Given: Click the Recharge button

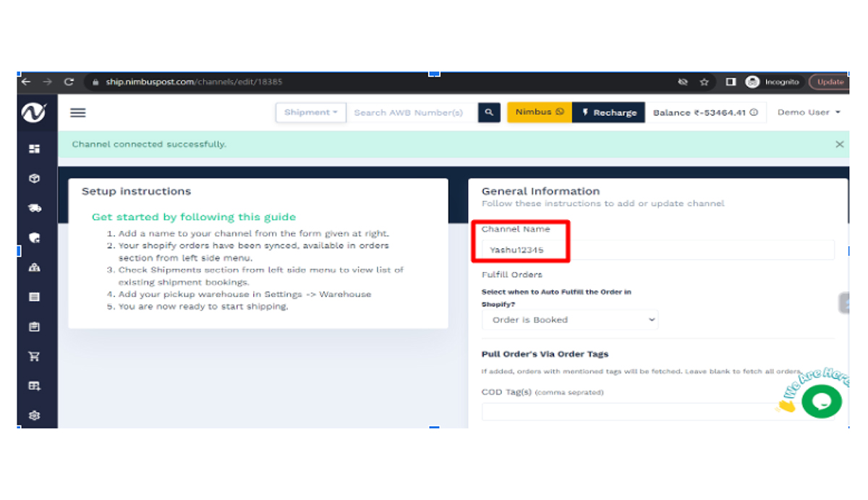Looking at the screenshot, I should pos(609,112).
